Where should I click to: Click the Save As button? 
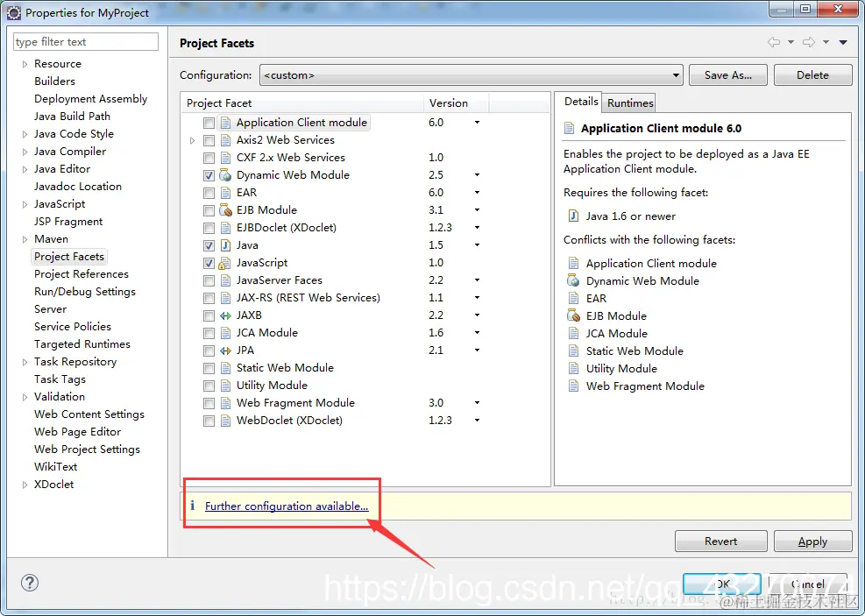coord(727,75)
